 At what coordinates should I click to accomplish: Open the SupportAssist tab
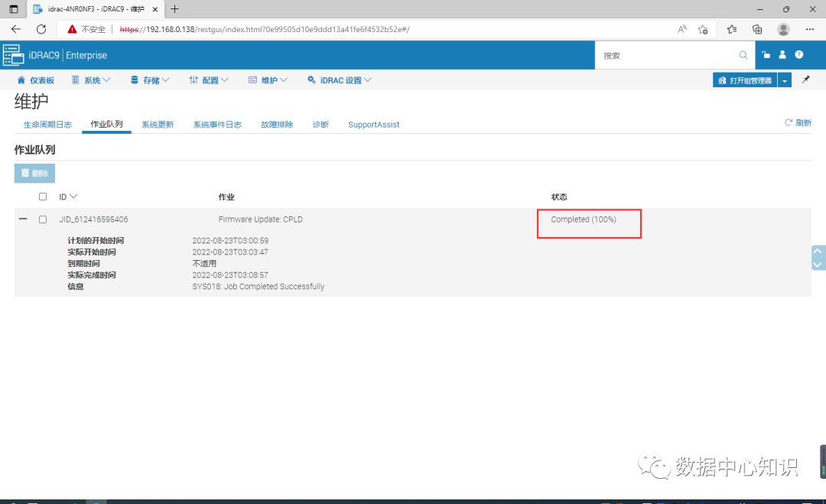(373, 125)
